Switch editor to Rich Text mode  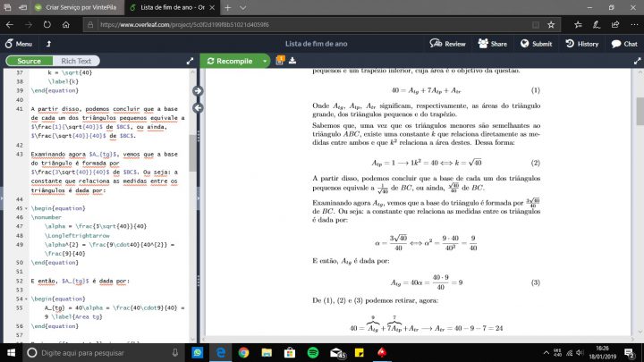[x=76, y=61]
